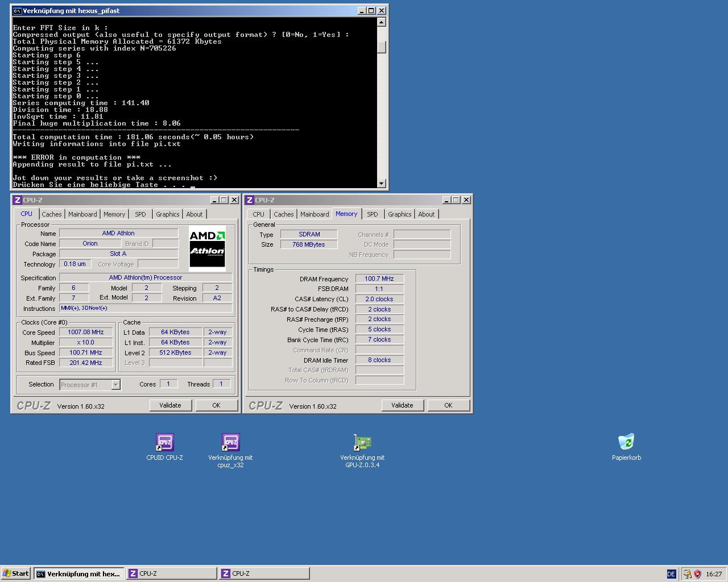Click the left CPU-Z title bar icon
Screen dimensions: 728x582
coord(18,200)
